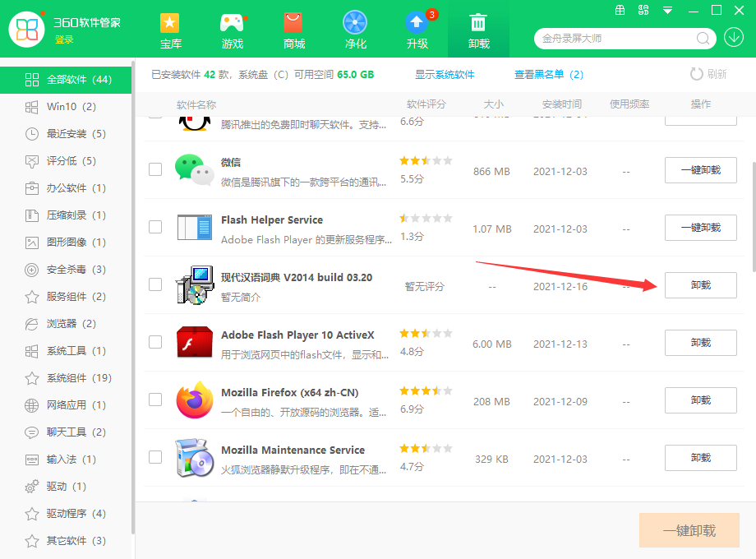Uninstall Mozilla Maintenance Service

click(x=701, y=458)
